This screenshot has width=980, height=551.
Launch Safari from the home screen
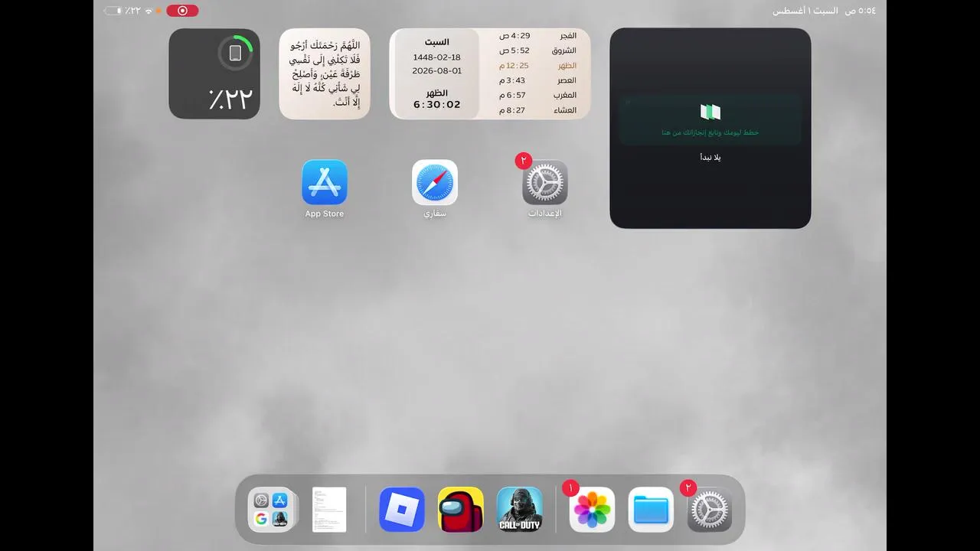click(435, 182)
